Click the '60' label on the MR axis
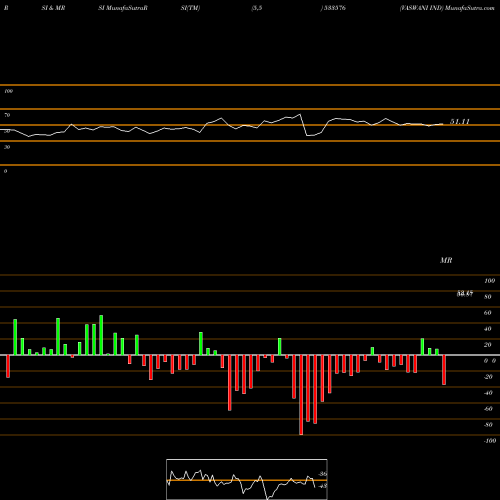 [488, 313]
